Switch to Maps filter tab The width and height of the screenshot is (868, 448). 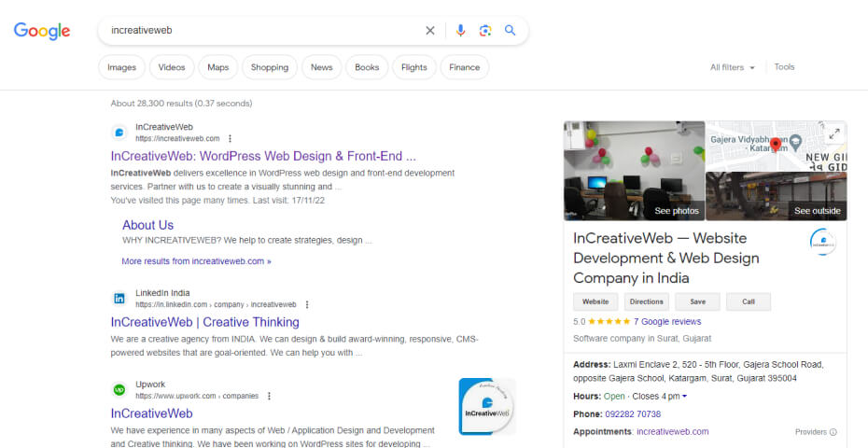[218, 67]
